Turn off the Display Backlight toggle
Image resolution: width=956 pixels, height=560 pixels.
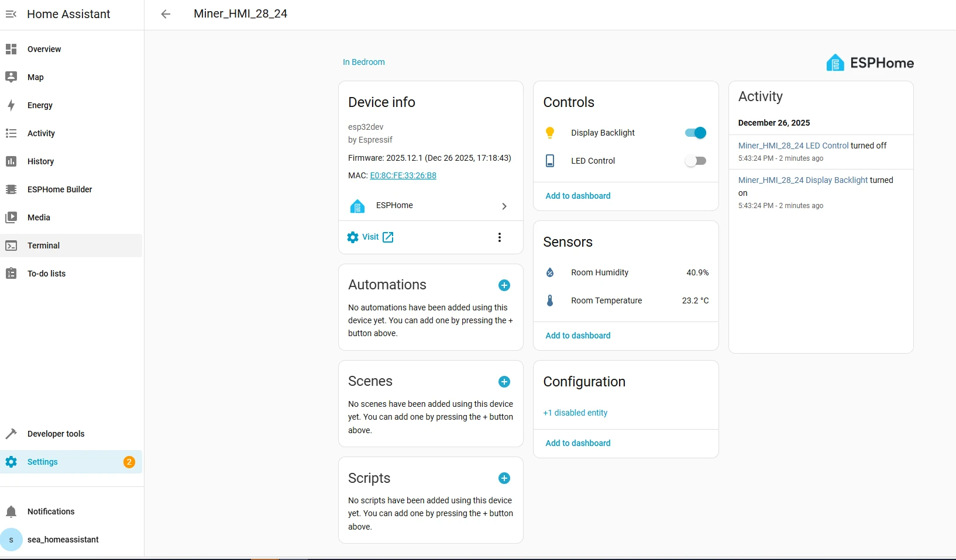pos(696,133)
